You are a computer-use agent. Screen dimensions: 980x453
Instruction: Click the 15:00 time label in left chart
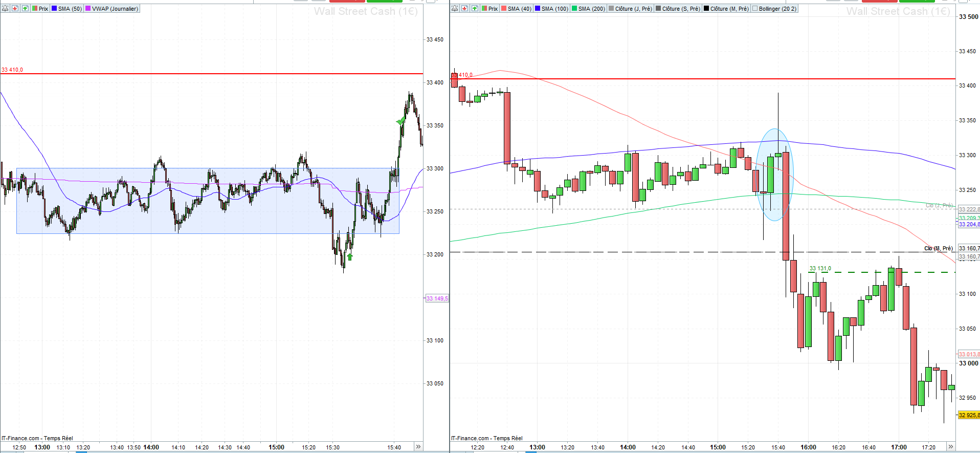(x=277, y=447)
